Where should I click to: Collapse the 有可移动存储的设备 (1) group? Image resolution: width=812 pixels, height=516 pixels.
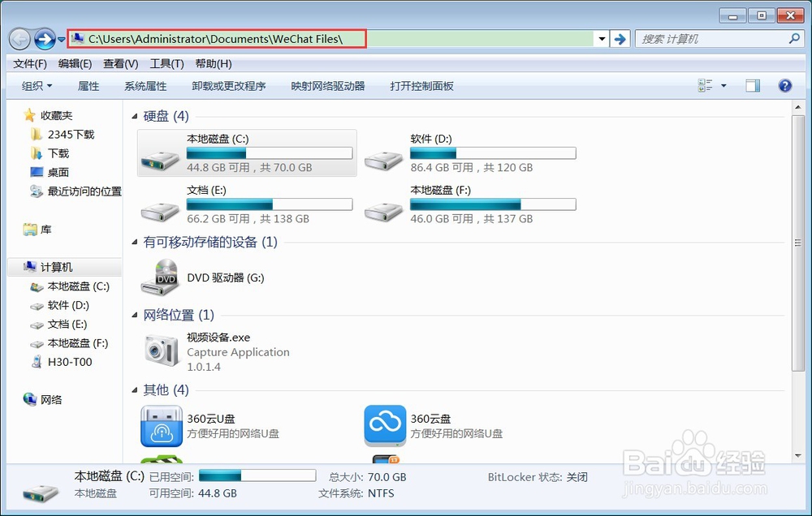tap(135, 242)
